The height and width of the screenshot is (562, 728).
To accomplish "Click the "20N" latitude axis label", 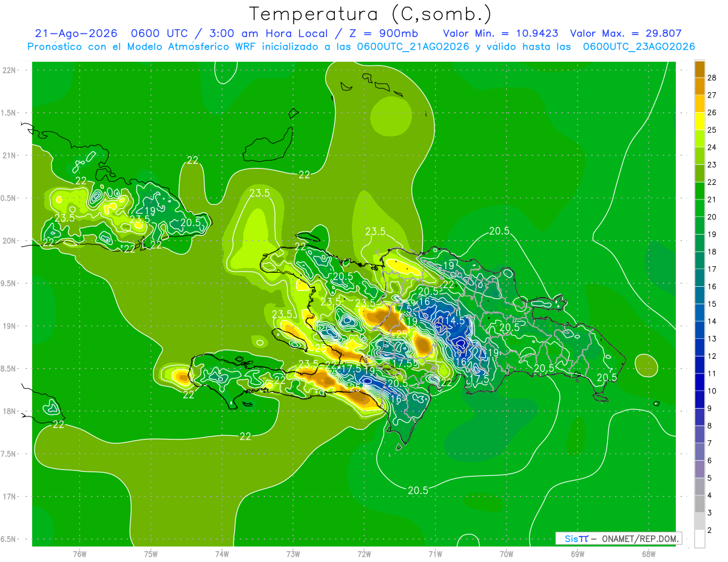I will click(x=8, y=241).
